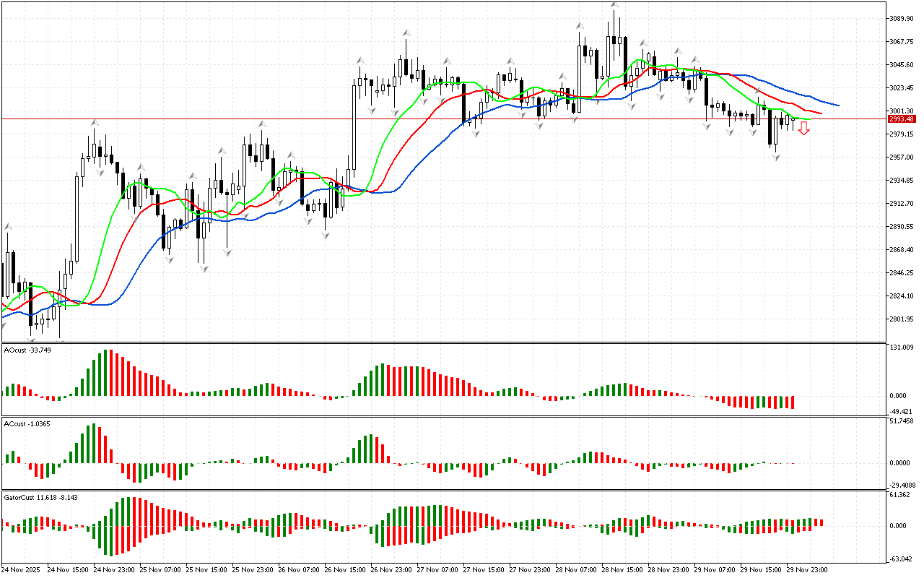The height and width of the screenshot is (578, 924).
Task: Select the tallest green AOcust histogram bar
Action: pos(105,373)
